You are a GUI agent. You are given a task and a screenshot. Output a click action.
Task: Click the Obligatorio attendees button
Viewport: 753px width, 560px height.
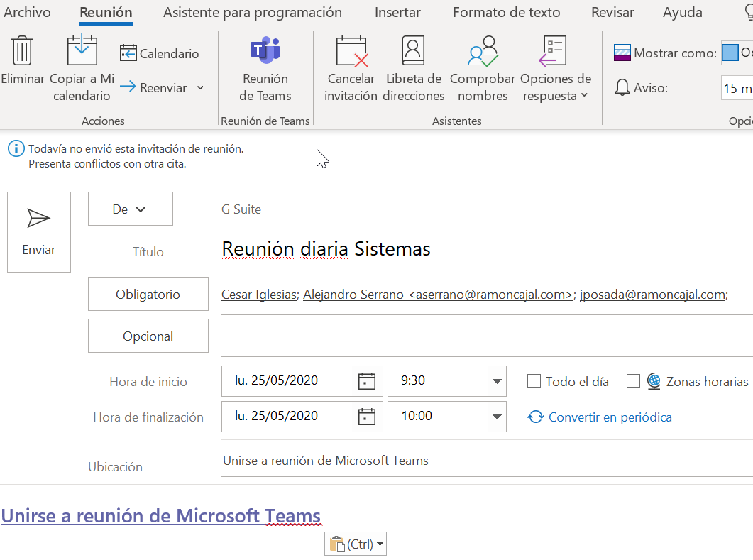(x=148, y=294)
